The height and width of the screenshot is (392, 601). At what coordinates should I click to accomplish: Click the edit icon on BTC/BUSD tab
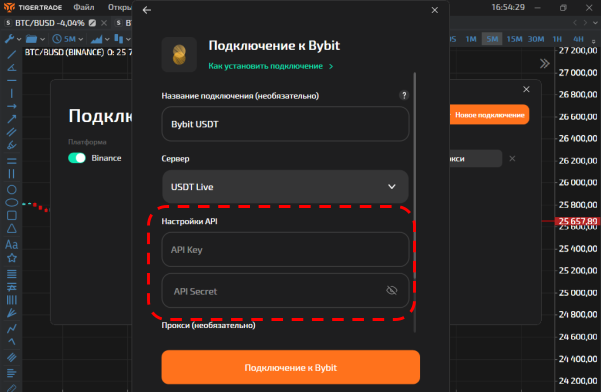(92, 23)
